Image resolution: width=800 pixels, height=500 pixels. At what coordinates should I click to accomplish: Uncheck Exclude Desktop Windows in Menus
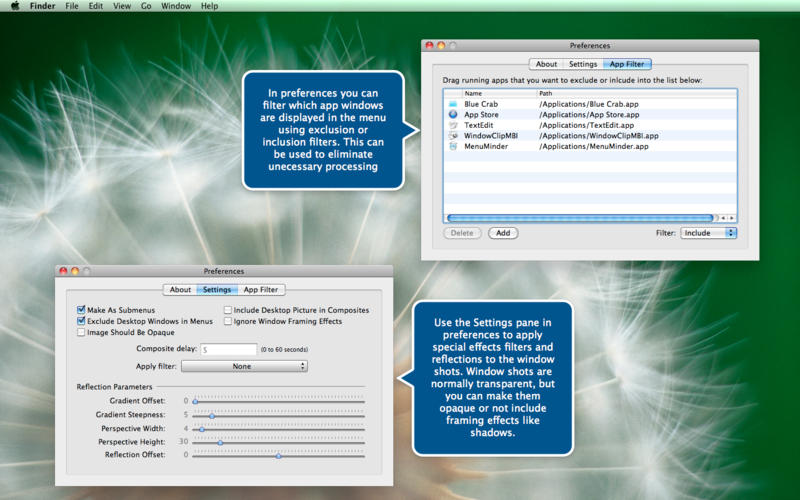coord(81,321)
